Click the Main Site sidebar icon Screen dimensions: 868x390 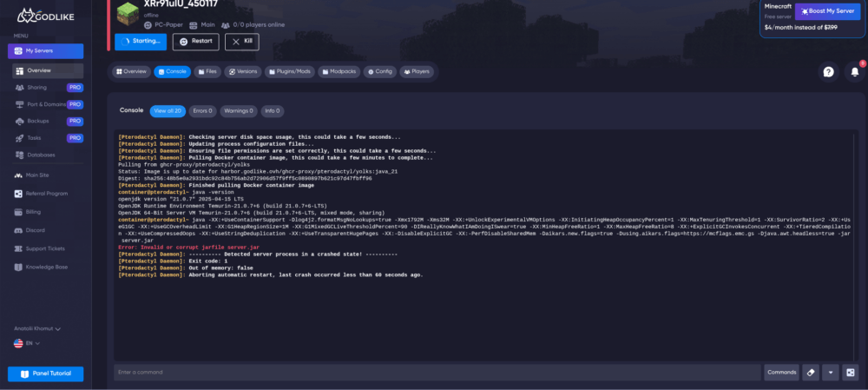(x=19, y=175)
